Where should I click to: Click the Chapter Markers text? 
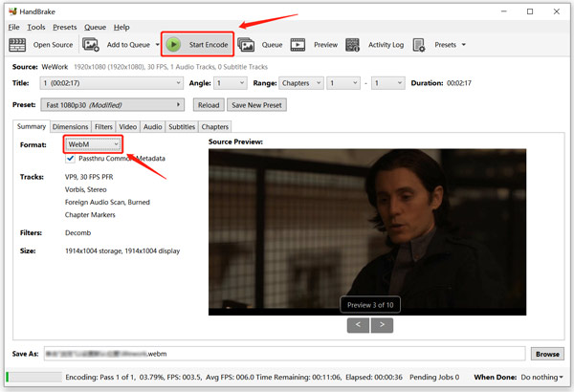(x=90, y=215)
